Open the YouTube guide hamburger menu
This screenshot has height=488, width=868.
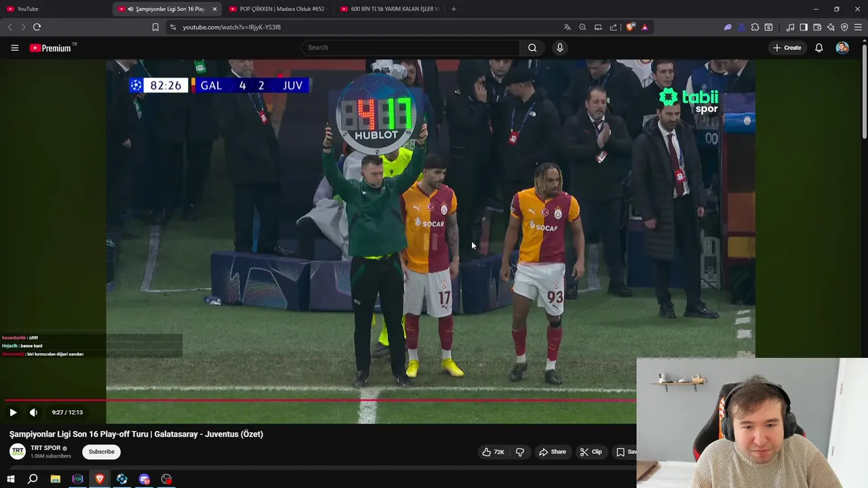coord(14,47)
